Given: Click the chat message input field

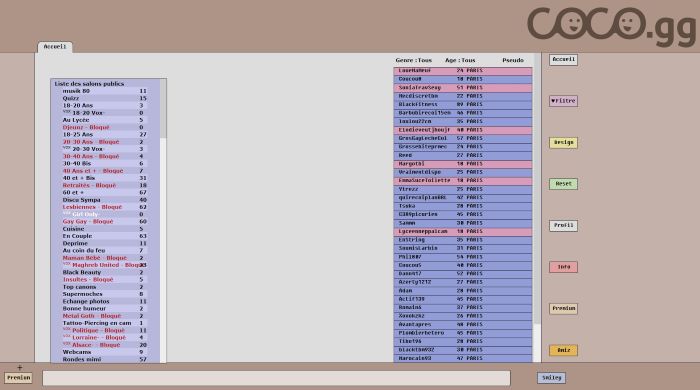Looking at the screenshot, I should 276,378.
